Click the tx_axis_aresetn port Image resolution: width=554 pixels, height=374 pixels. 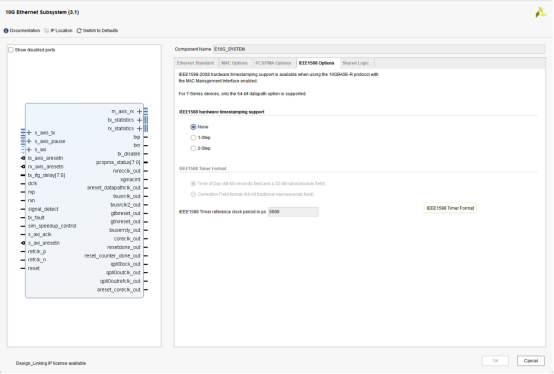[45, 158]
